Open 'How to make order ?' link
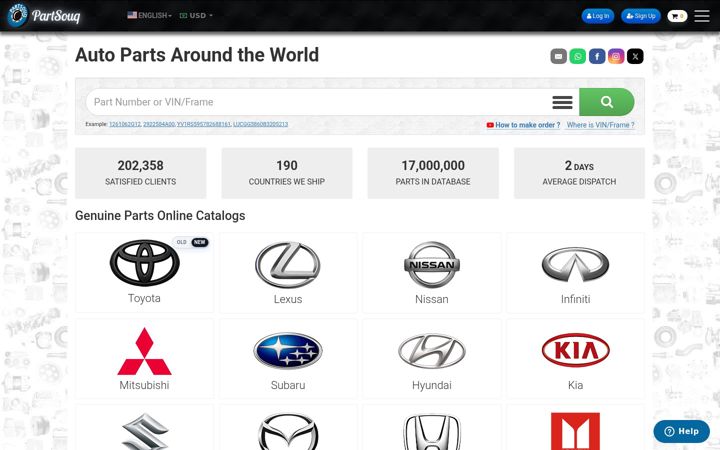The width and height of the screenshot is (720, 450). click(x=523, y=125)
